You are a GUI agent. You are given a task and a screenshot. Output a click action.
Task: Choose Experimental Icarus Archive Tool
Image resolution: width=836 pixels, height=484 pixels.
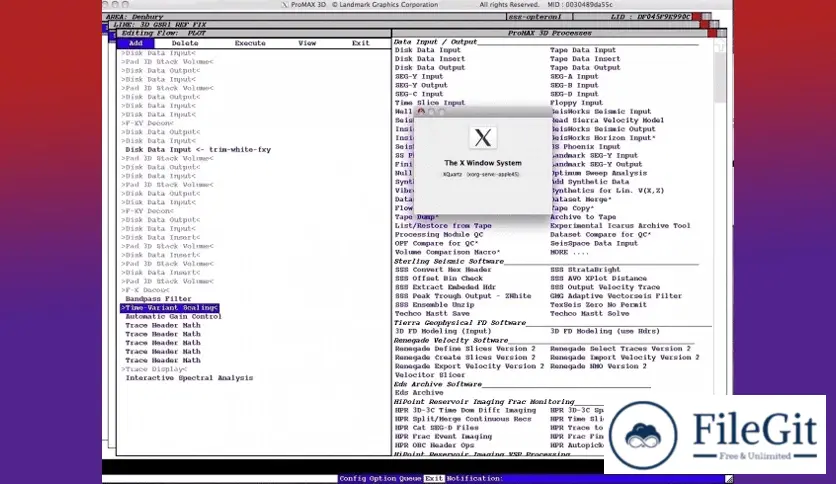tap(620, 226)
